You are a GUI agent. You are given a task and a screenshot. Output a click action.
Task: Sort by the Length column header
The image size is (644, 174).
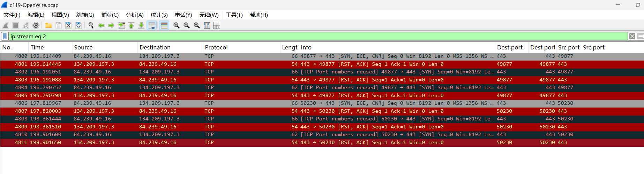coord(290,47)
